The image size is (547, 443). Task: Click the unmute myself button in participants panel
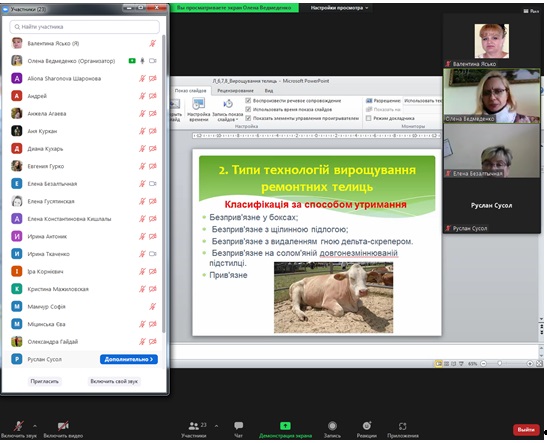click(x=114, y=381)
